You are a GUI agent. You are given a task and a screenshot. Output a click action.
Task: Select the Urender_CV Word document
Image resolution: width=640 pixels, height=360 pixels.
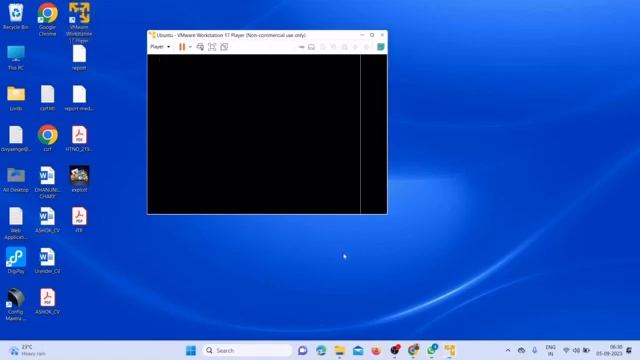coord(47,260)
